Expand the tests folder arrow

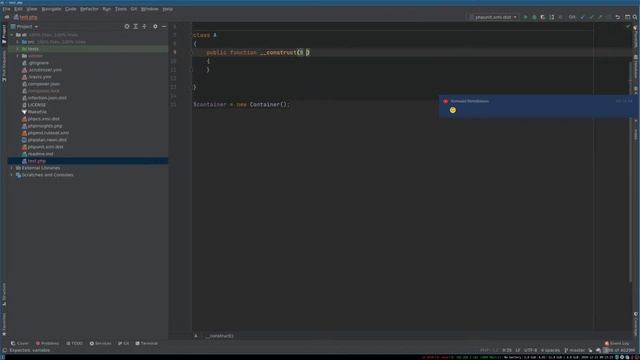pyautogui.click(x=18, y=49)
